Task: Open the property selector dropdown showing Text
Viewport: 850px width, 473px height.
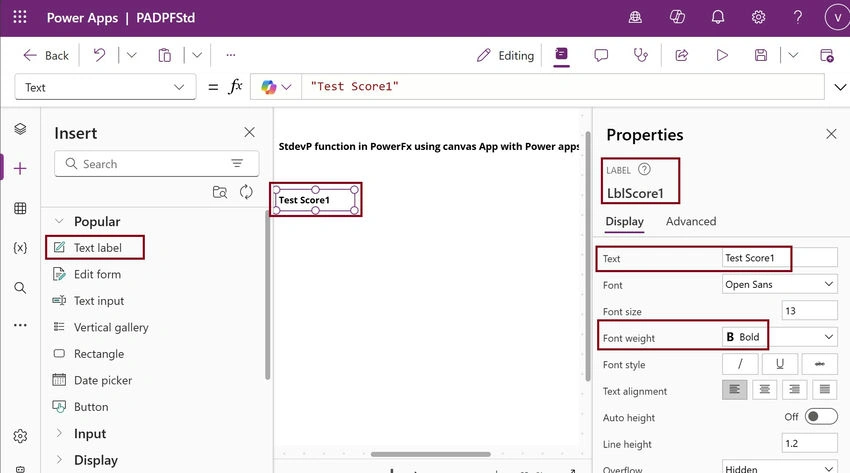Action: 105,87
